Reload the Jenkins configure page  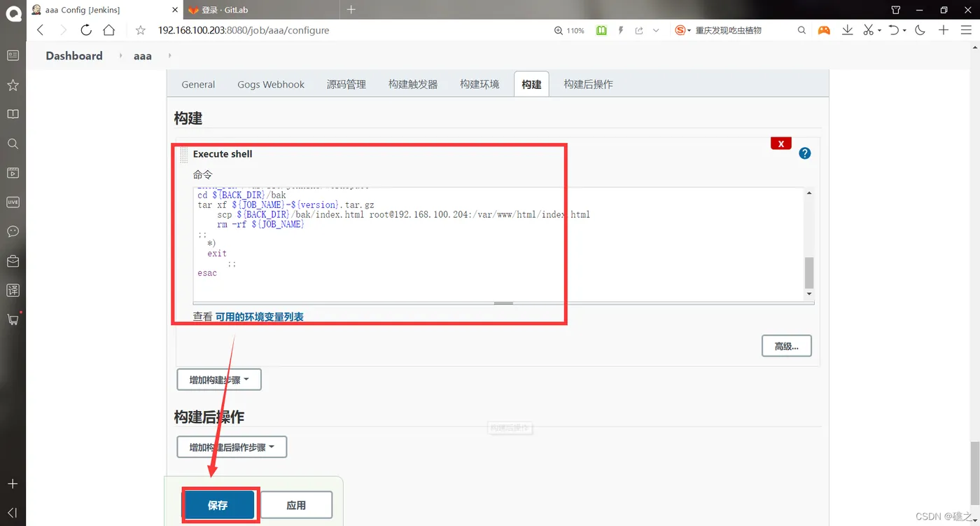[x=86, y=30]
